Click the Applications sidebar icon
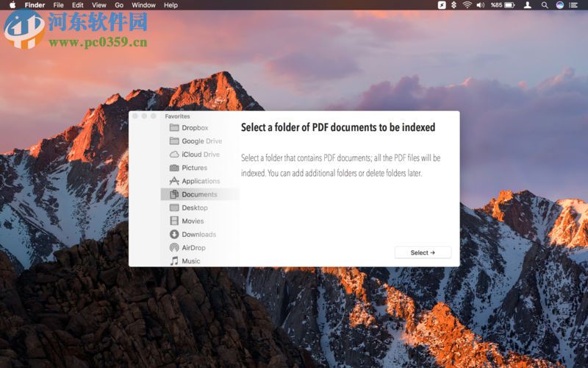 pyautogui.click(x=174, y=181)
